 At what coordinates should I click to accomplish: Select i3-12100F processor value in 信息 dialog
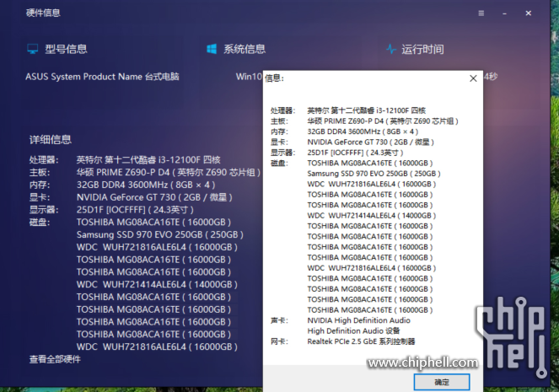(367, 110)
